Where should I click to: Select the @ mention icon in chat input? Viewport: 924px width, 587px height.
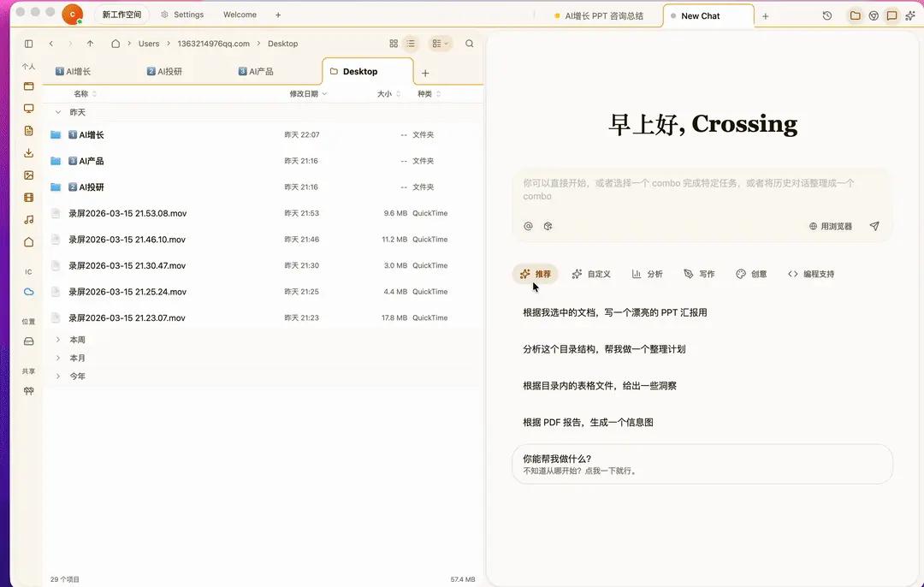pyautogui.click(x=528, y=226)
